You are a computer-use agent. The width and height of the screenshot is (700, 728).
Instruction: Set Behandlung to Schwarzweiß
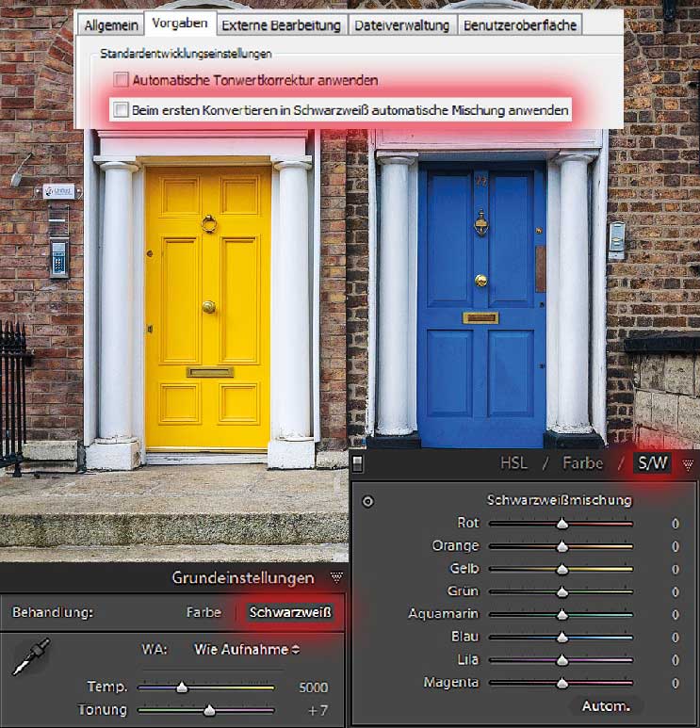click(290, 612)
